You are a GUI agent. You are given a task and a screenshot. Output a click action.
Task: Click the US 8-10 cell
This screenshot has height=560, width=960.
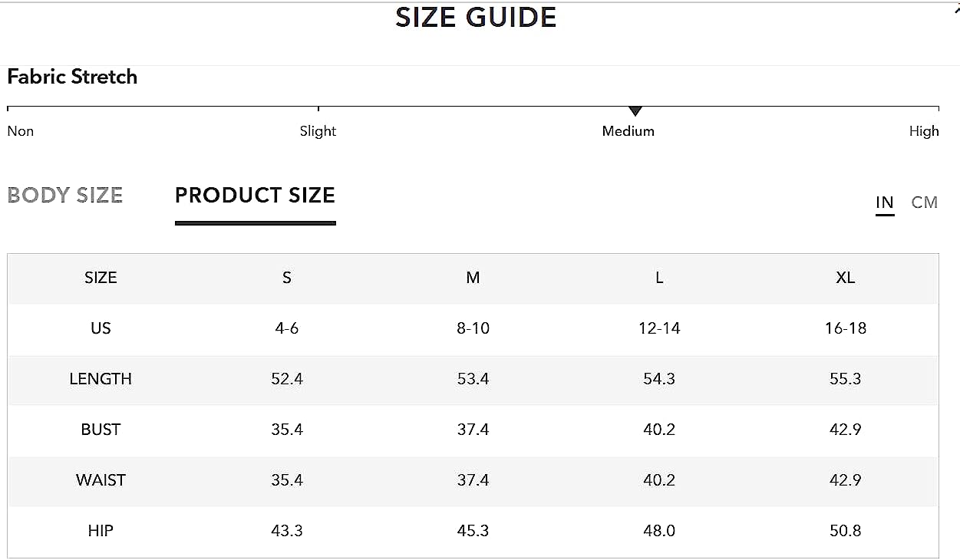point(473,328)
